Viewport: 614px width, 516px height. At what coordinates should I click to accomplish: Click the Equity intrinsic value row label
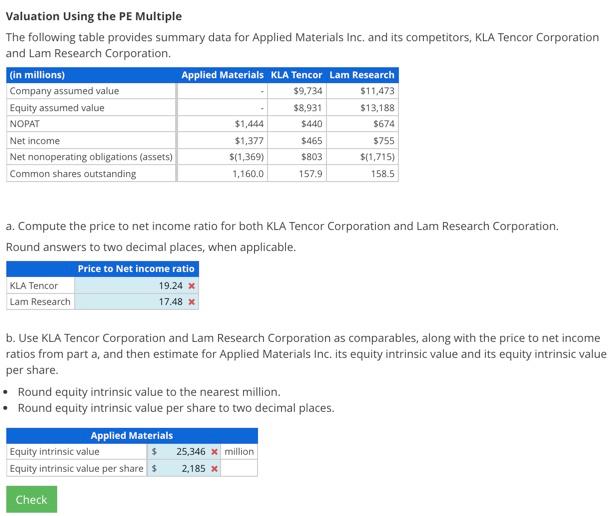pyautogui.click(x=54, y=451)
